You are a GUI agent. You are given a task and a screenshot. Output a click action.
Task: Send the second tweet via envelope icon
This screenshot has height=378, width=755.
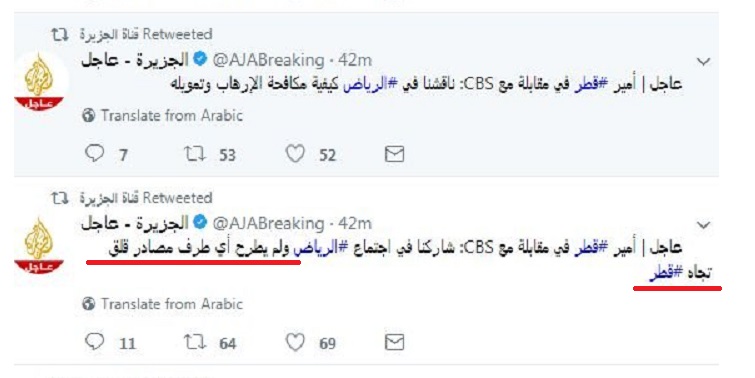pyautogui.click(x=394, y=342)
